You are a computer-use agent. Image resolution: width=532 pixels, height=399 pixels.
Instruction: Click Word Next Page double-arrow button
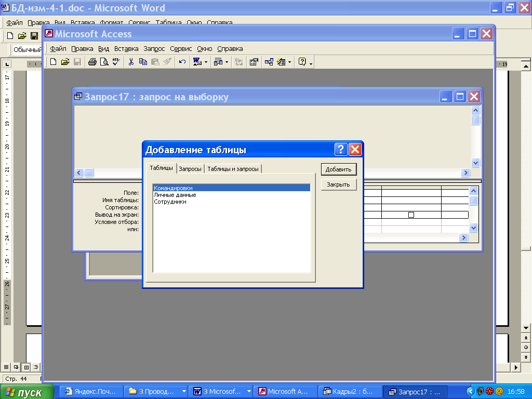tap(526, 357)
